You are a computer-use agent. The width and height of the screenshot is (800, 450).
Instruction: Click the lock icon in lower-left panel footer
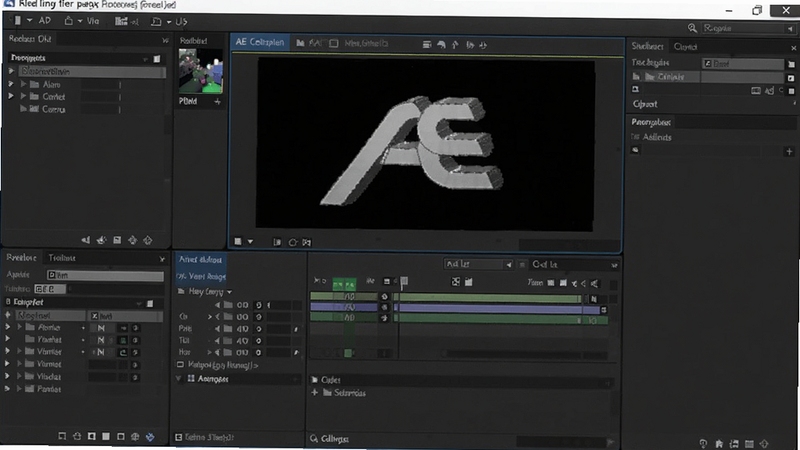click(x=77, y=436)
